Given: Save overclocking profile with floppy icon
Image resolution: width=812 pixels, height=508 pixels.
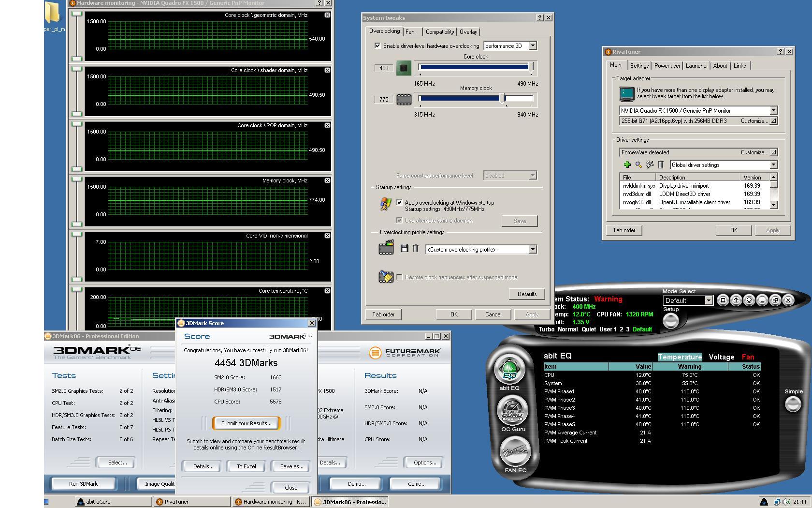Looking at the screenshot, I should [405, 248].
